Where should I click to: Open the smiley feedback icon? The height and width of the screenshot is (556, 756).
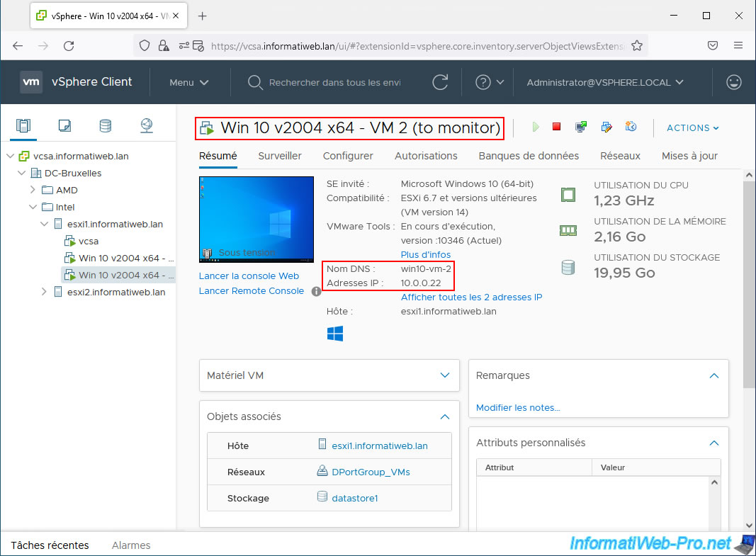click(734, 82)
